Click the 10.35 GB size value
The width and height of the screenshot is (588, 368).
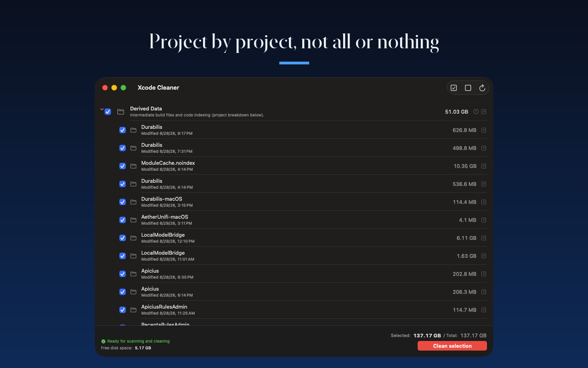[x=465, y=166]
